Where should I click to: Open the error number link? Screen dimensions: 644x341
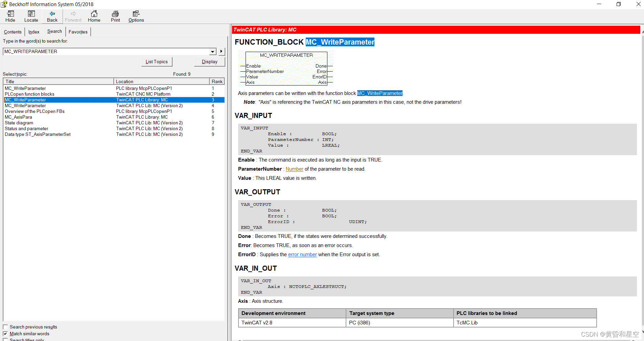tap(302, 254)
